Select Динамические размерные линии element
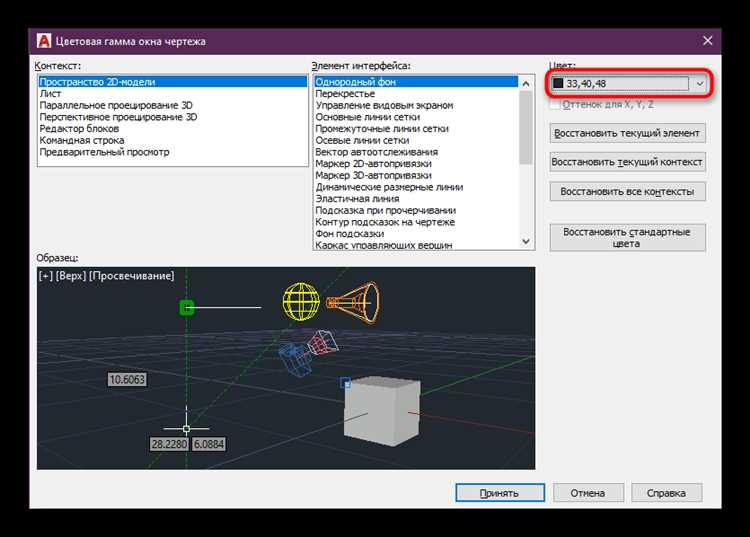 click(x=416, y=187)
